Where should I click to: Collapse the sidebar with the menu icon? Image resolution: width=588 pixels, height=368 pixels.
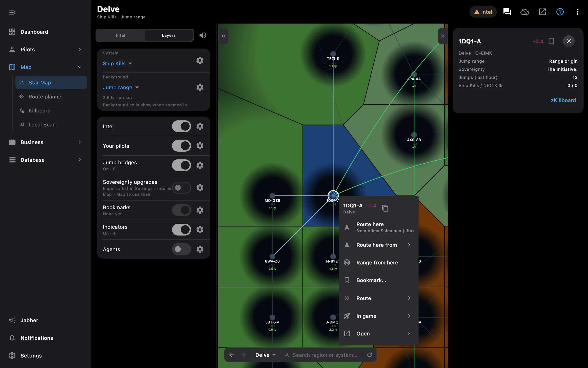12,12
